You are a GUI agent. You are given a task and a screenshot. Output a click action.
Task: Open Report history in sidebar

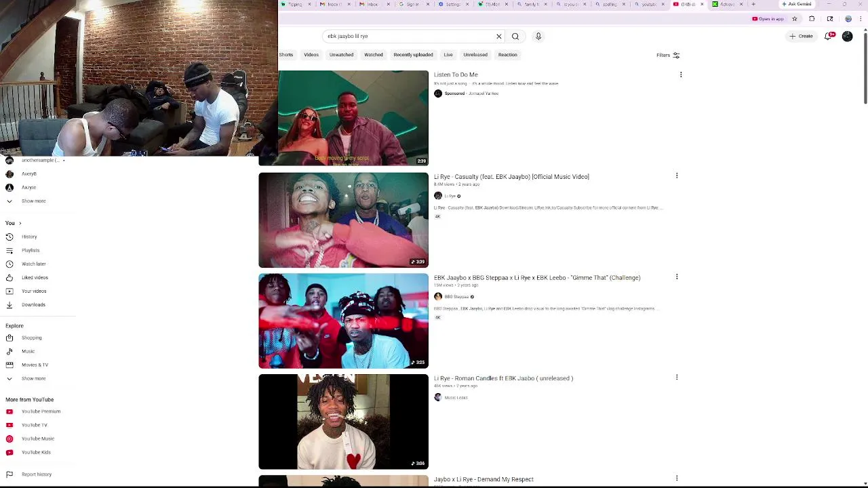36,474
